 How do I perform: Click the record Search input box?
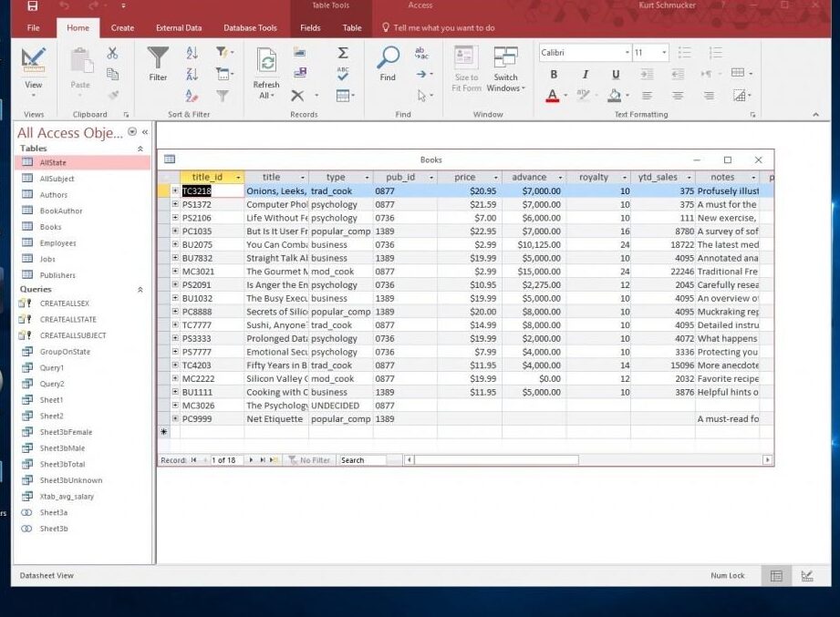(x=368, y=460)
